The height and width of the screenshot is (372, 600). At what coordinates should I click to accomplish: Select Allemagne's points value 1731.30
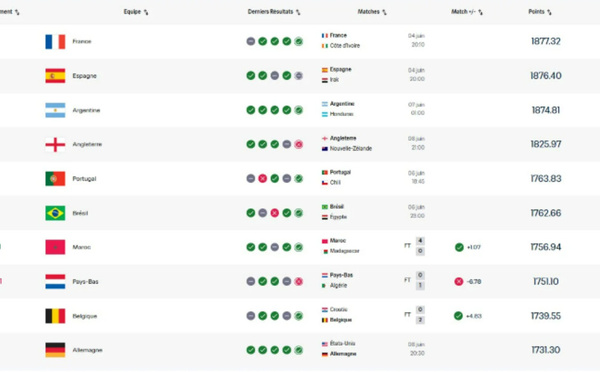click(546, 350)
